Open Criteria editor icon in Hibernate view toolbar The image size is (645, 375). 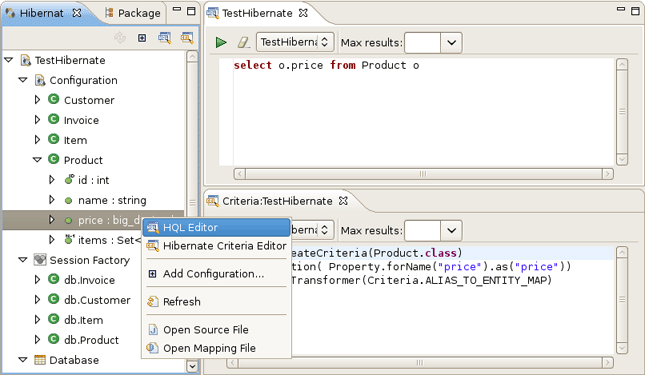[x=187, y=38]
